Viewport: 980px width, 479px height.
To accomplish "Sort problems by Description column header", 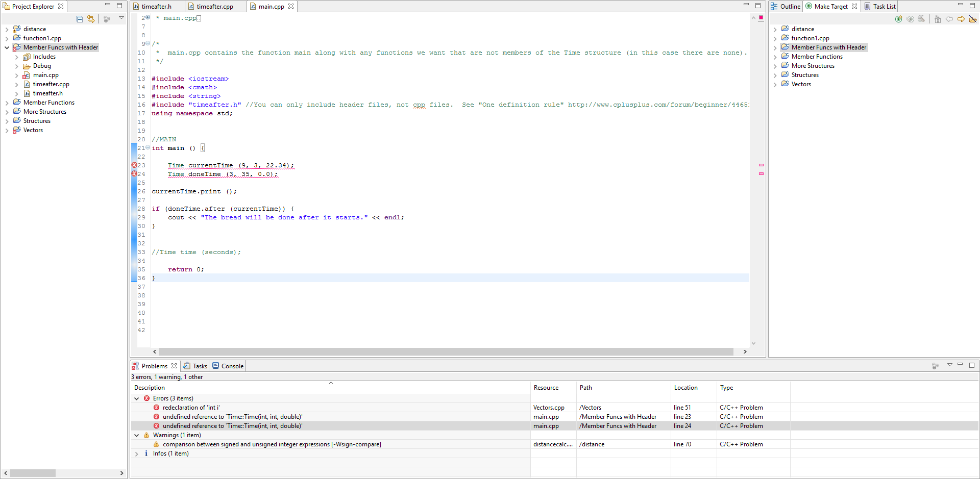I will click(x=331, y=388).
